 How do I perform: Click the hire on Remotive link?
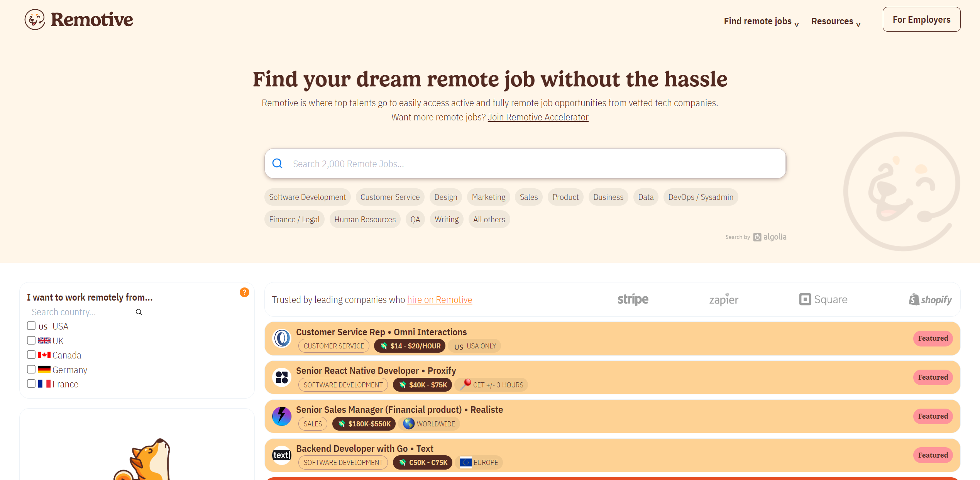440,299
